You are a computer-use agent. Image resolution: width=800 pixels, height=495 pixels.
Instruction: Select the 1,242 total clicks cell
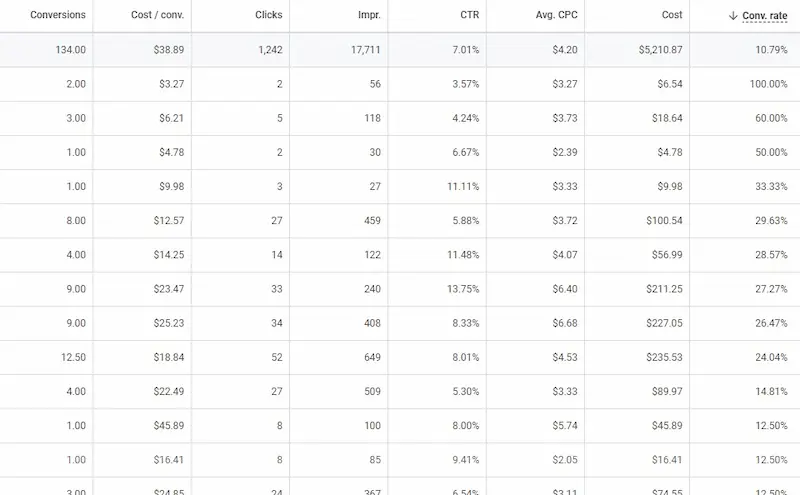pos(267,49)
